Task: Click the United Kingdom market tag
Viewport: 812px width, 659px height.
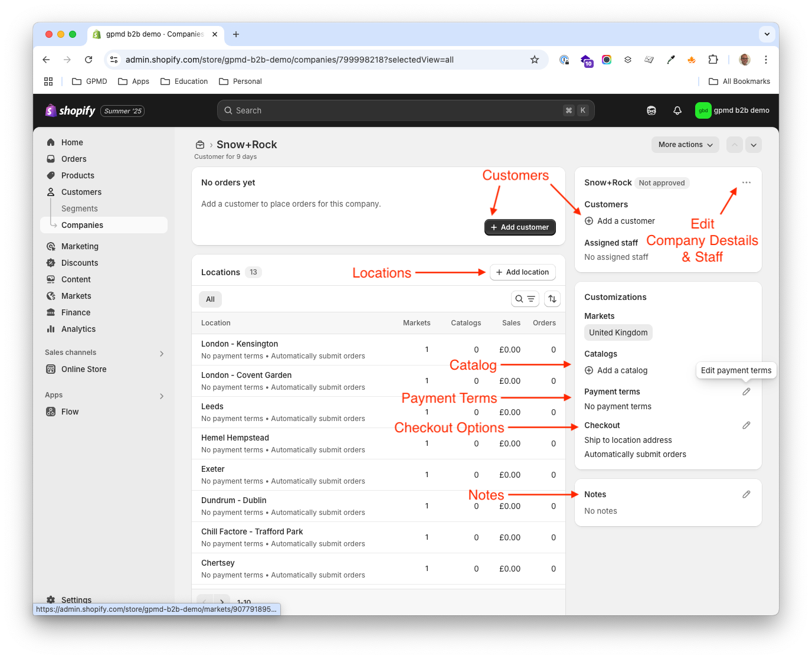Action: pyautogui.click(x=618, y=332)
